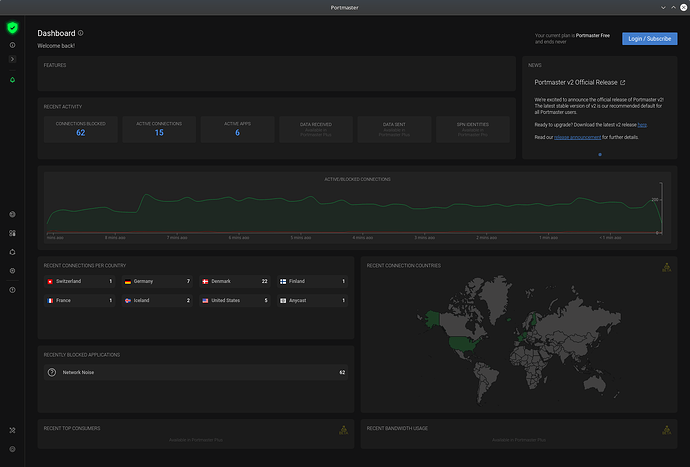Image resolution: width=690 pixels, height=467 pixels.
Task: Open the network activity globe icon in sidebar
Action: pos(12,214)
